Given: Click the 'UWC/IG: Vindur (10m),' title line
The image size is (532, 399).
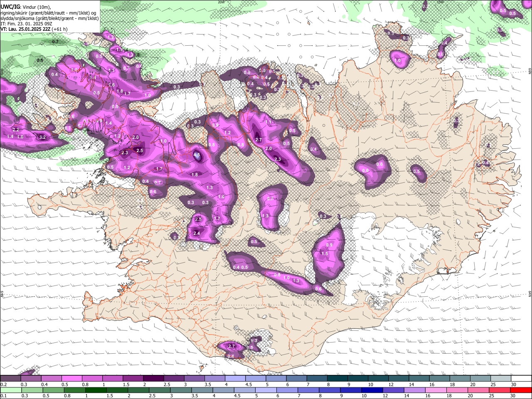Looking at the screenshot, I should tap(25, 7).
